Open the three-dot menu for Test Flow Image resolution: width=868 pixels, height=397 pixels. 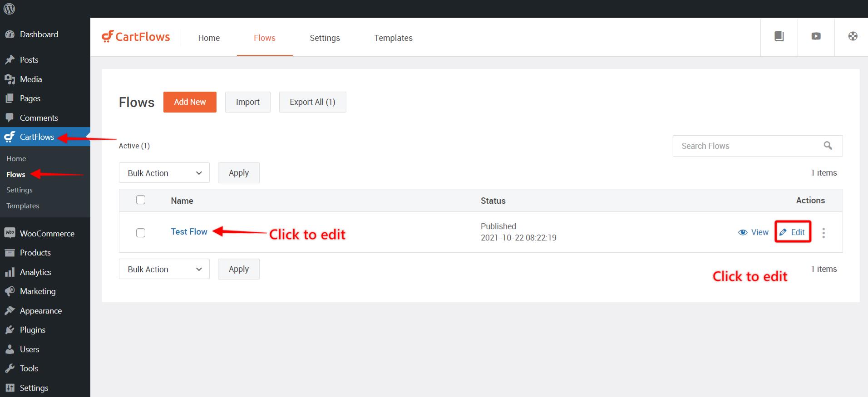coord(824,233)
